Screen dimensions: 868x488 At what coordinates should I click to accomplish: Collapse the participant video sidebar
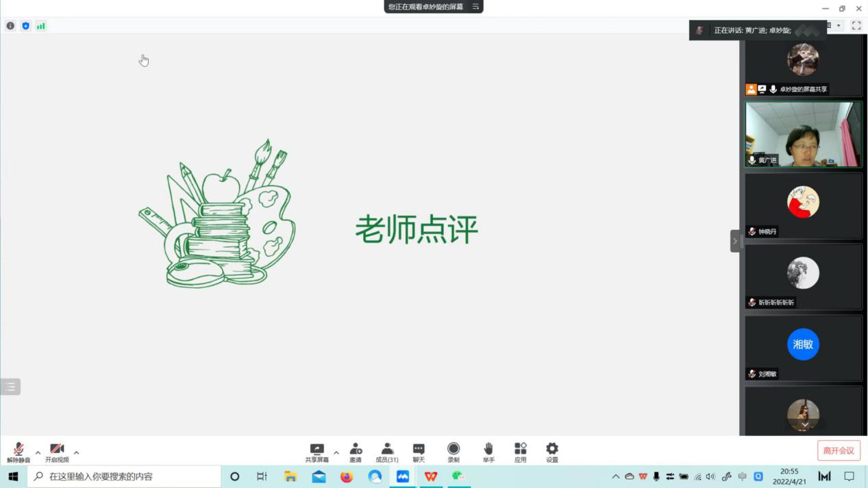(735, 241)
